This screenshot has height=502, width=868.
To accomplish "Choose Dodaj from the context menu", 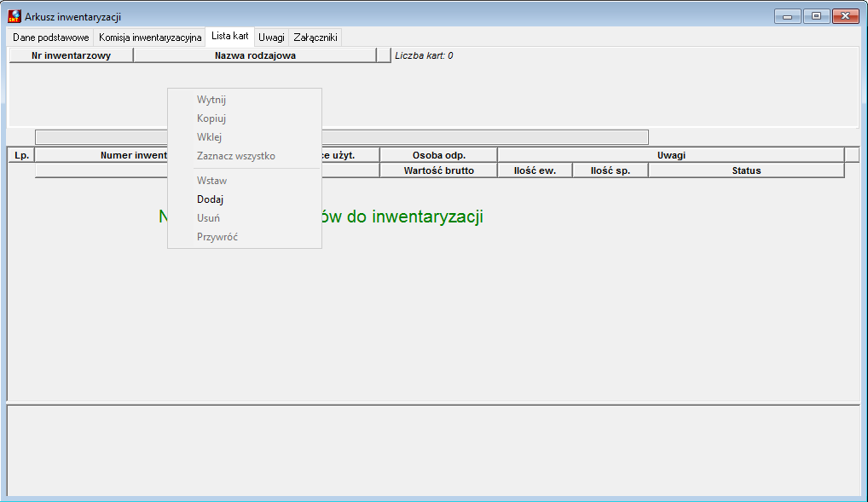I will tap(244, 199).
